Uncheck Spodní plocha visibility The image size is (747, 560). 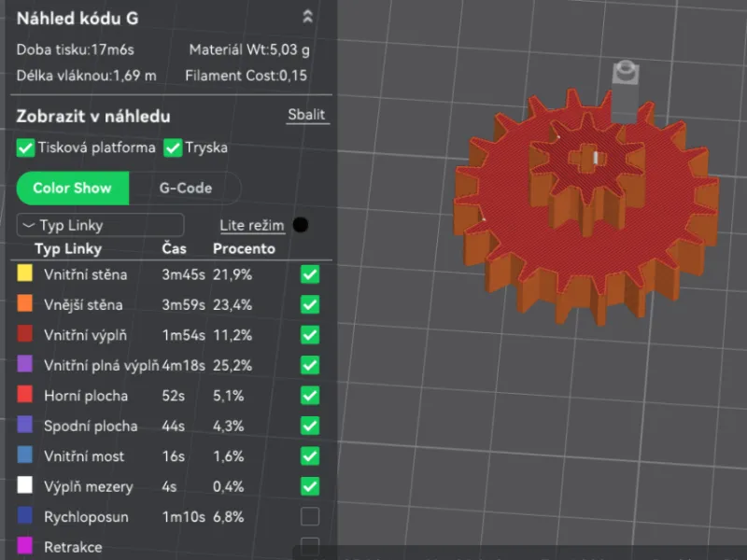310,426
